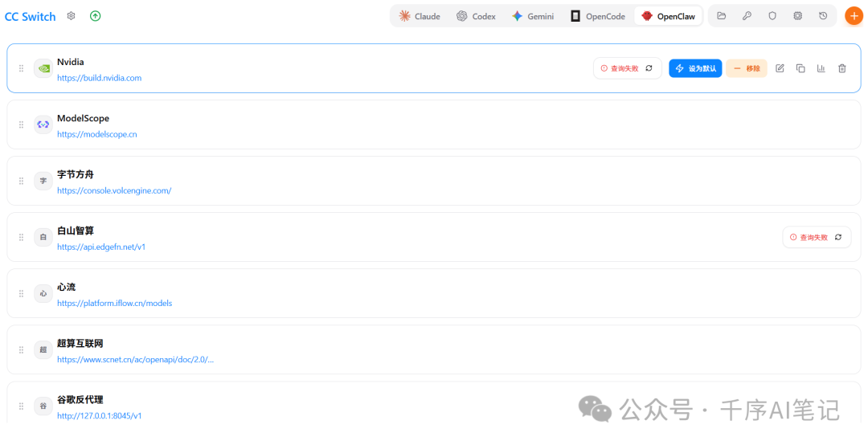This screenshot has width=868, height=445.
Task: Click the 白 avatar icon
Action: (43, 237)
